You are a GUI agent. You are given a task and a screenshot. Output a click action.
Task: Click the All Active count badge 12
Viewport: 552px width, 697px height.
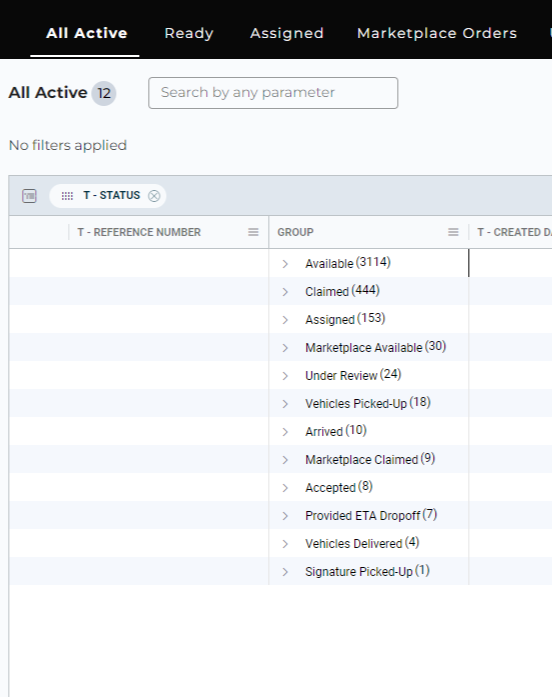[104, 93]
